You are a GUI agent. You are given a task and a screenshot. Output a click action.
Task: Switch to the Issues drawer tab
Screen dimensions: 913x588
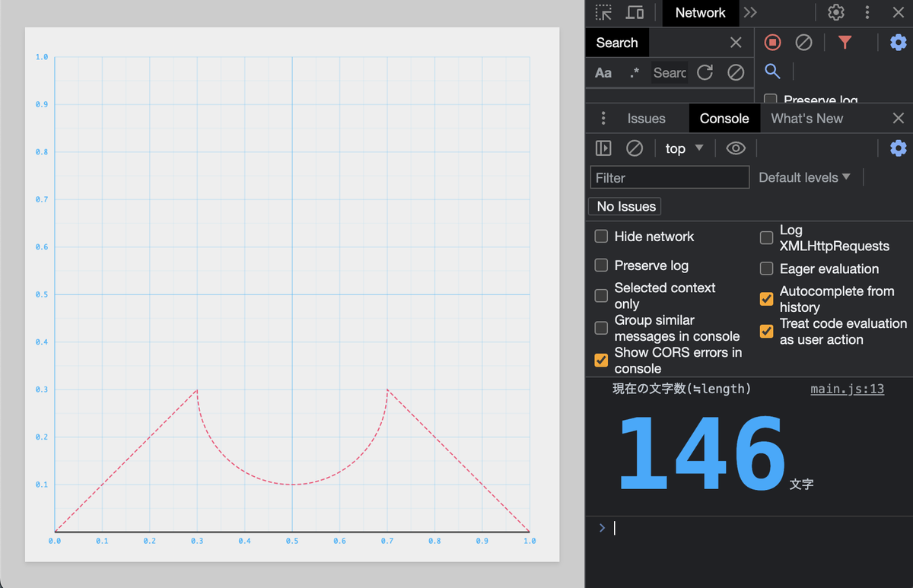pos(646,119)
